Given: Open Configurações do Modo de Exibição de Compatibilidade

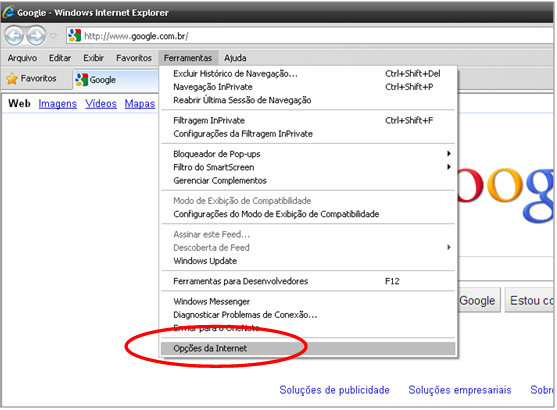Looking at the screenshot, I should [x=308, y=214].
